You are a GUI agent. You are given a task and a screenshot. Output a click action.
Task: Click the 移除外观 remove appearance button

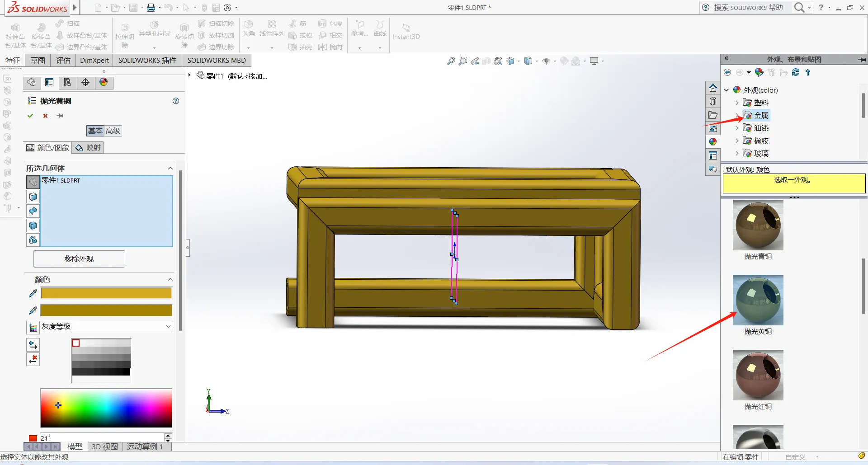(x=79, y=258)
